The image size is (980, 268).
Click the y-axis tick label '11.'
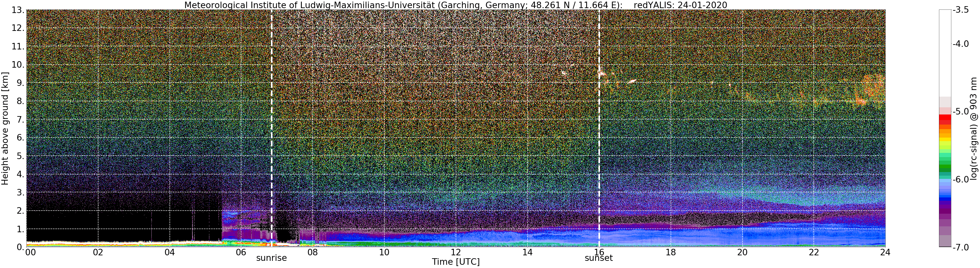click(18, 47)
